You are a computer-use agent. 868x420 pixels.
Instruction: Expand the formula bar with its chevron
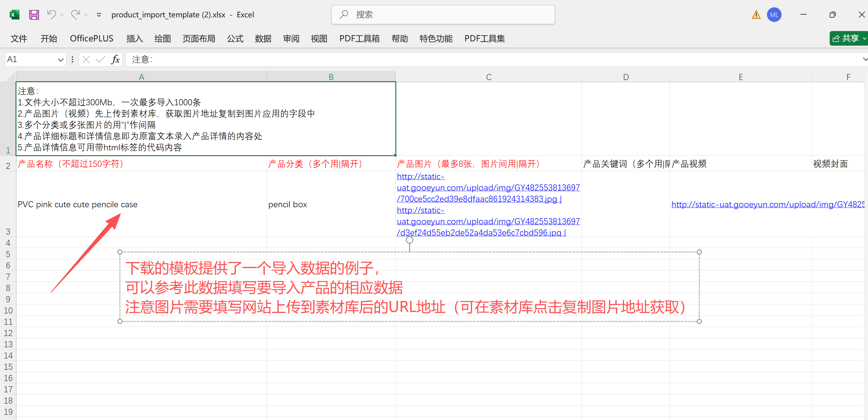(x=864, y=59)
